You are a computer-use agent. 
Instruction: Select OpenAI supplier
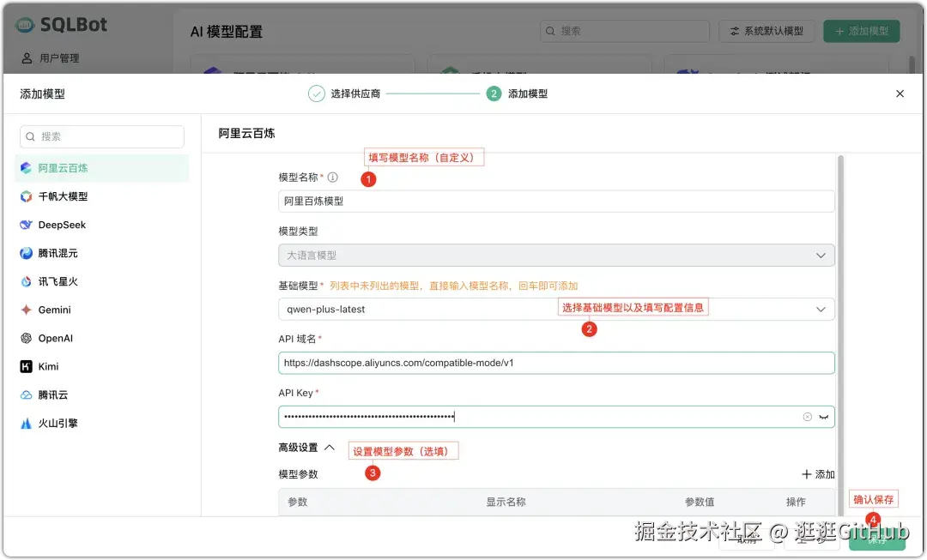click(101, 338)
